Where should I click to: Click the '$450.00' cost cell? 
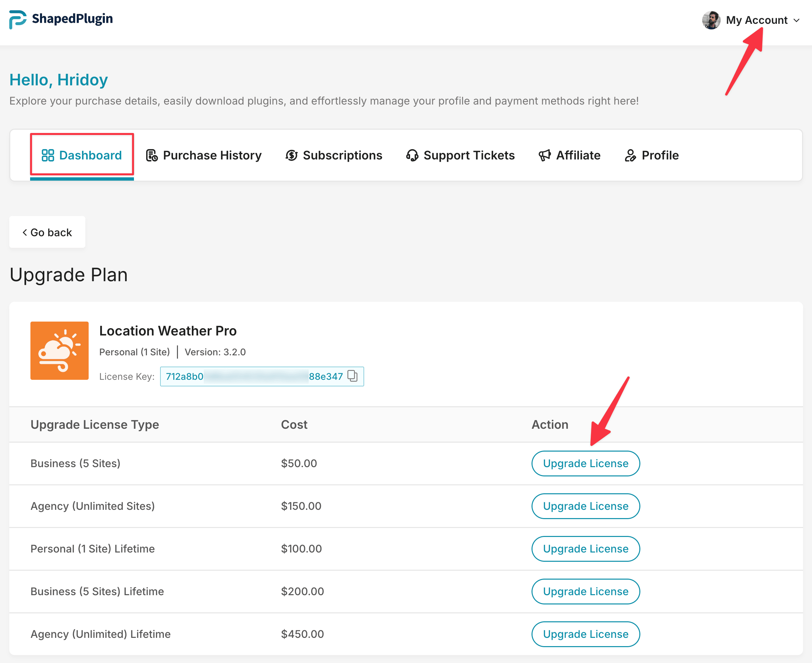[x=302, y=634]
